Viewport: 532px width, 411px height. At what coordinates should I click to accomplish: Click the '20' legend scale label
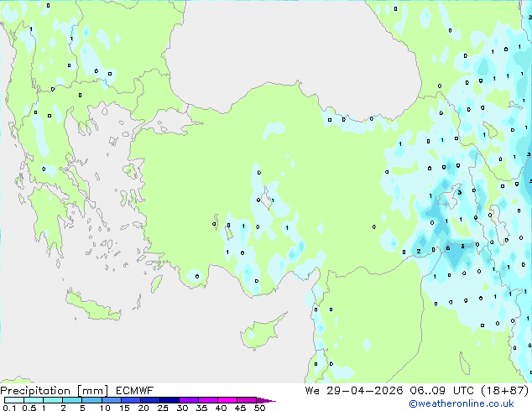coord(143,408)
